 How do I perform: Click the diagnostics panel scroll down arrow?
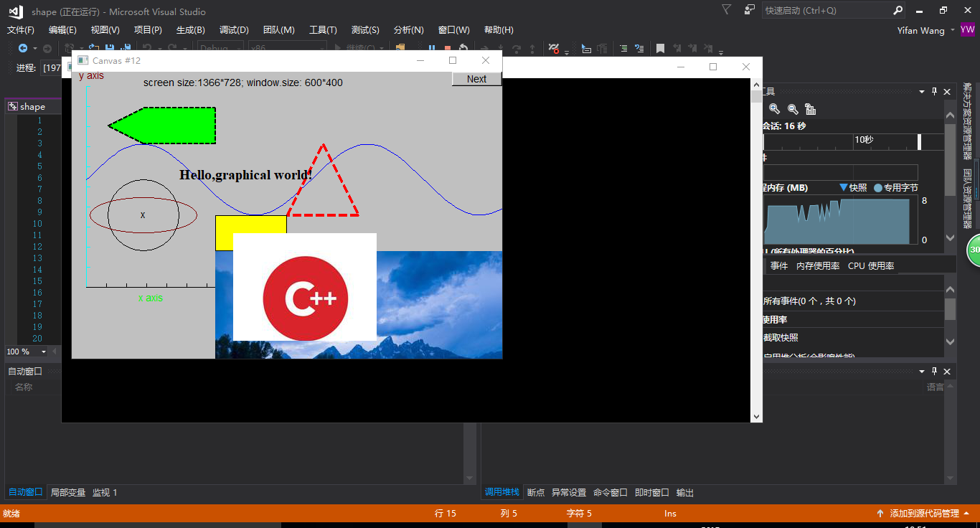[951, 237]
